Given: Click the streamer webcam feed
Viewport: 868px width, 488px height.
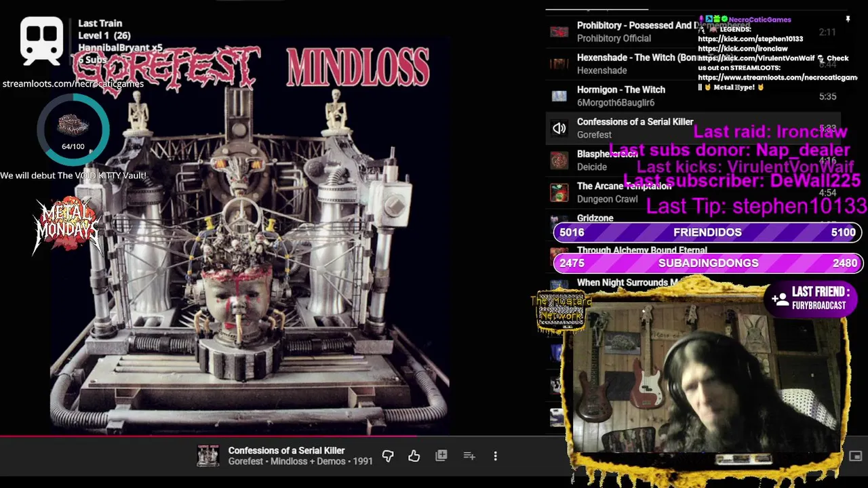Looking at the screenshot, I should 707,377.
